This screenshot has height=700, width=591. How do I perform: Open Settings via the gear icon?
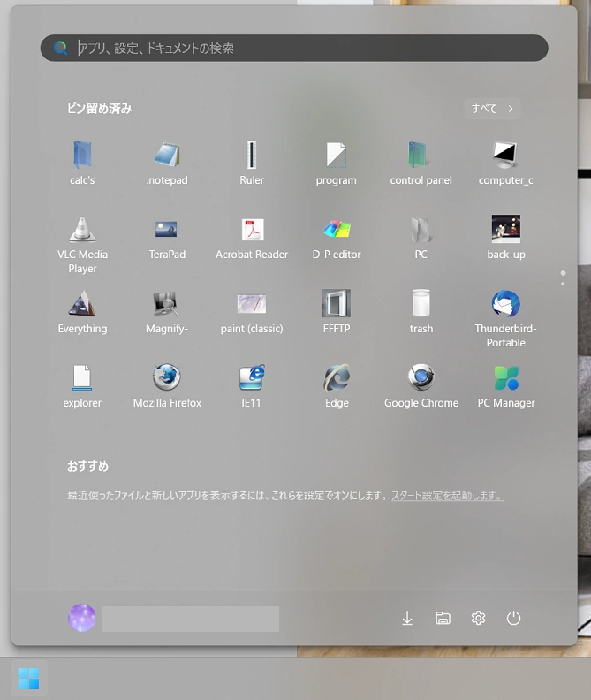click(x=478, y=619)
